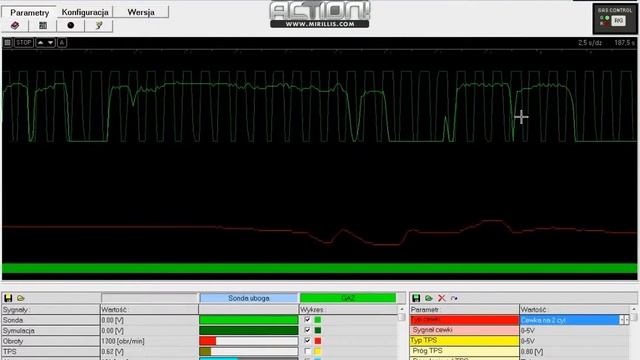Image resolution: width=640 pixels, height=360 pixels.
Task: Click the Sonda uboga status indicator
Action: [249, 298]
